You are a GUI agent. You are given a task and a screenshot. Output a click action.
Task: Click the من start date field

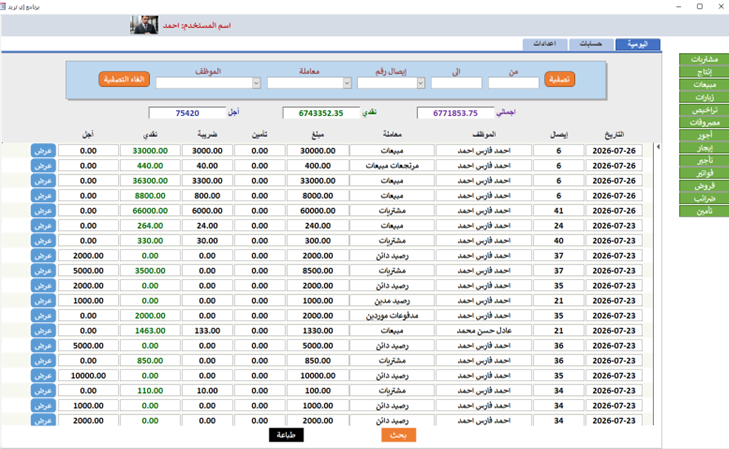tap(513, 83)
